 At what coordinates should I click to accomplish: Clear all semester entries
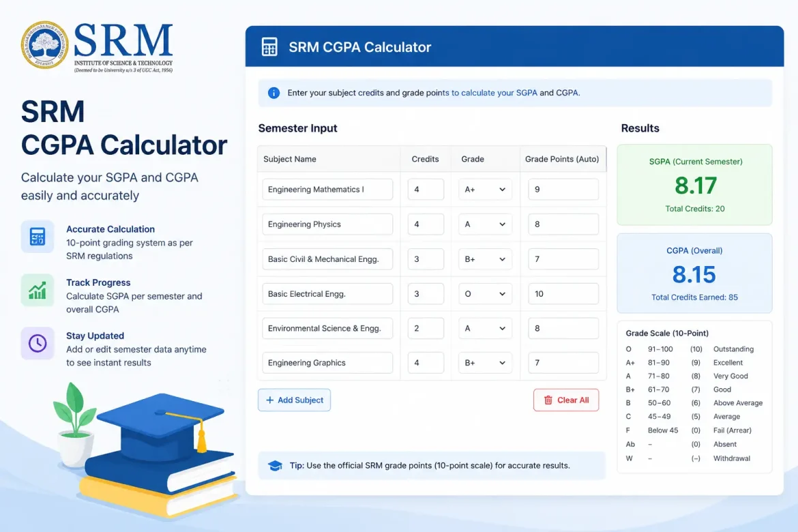pyautogui.click(x=566, y=400)
